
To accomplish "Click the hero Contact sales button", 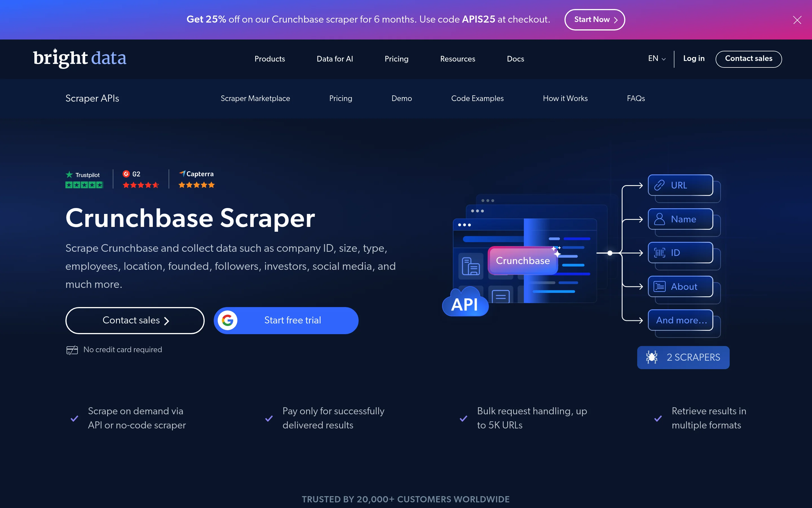I will pos(135,320).
